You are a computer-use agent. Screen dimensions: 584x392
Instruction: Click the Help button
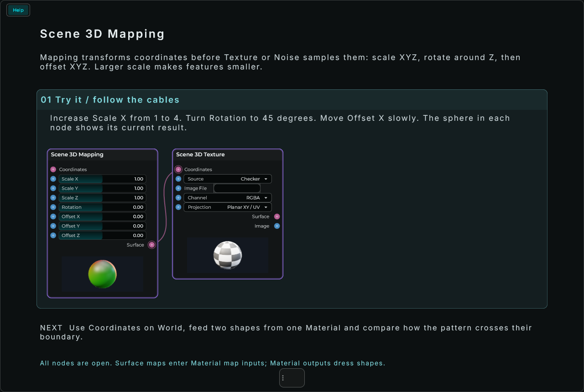tap(18, 10)
